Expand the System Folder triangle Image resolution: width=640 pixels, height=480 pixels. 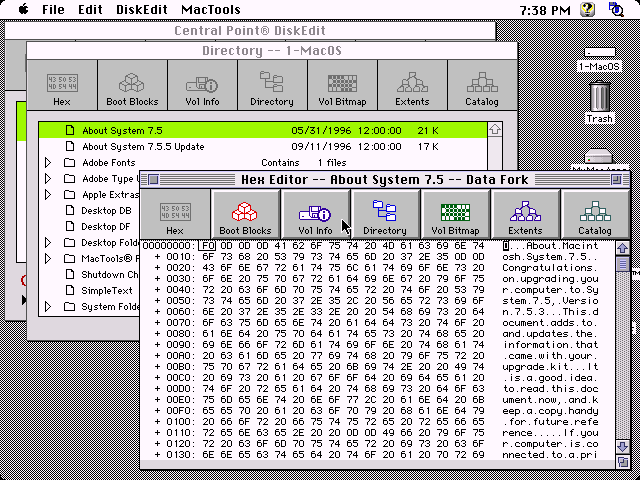pyautogui.click(x=48, y=307)
